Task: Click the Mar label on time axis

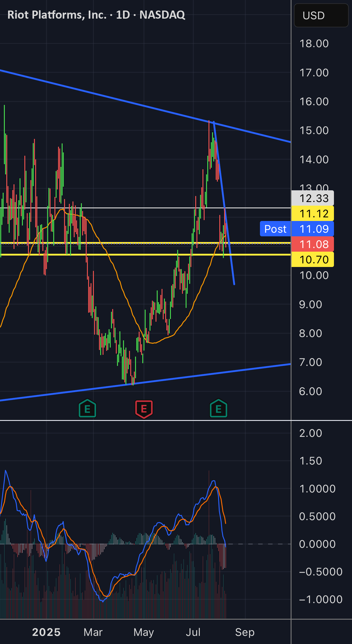Action: 93,632
